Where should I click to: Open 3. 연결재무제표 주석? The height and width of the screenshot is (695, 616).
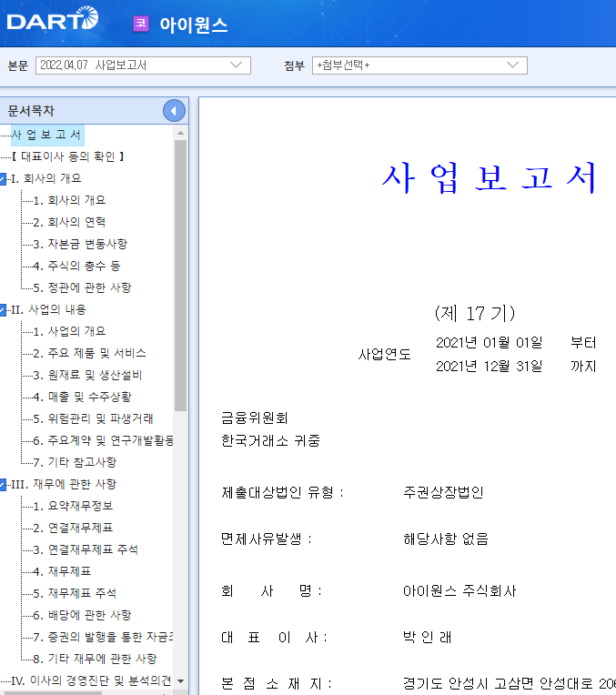click(86, 549)
